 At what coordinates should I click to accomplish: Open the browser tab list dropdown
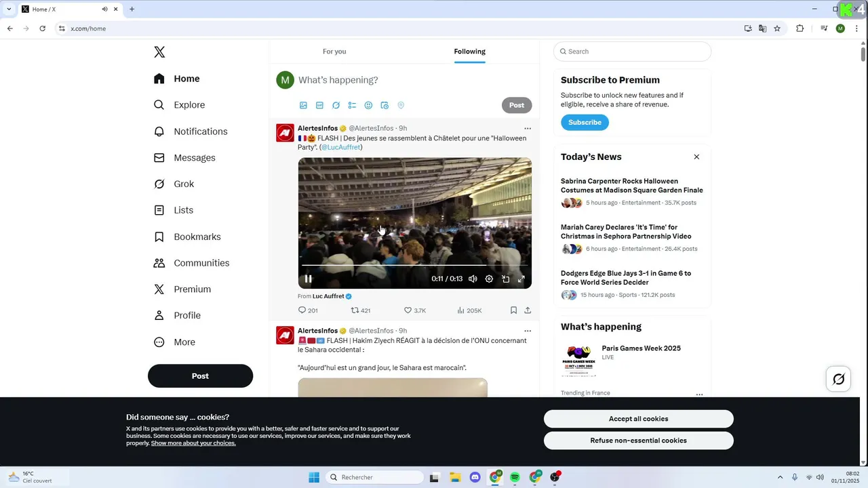pyautogui.click(x=9, y=9)
